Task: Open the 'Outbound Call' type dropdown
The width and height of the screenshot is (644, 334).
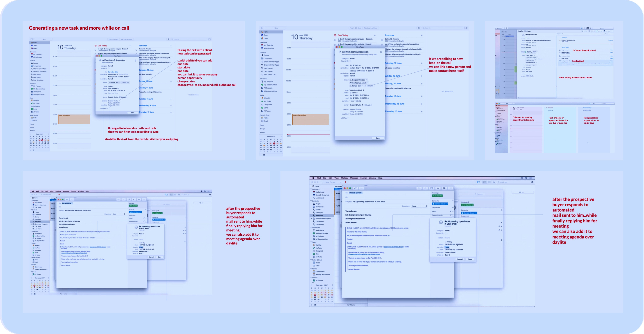Action: pos(357,90)
